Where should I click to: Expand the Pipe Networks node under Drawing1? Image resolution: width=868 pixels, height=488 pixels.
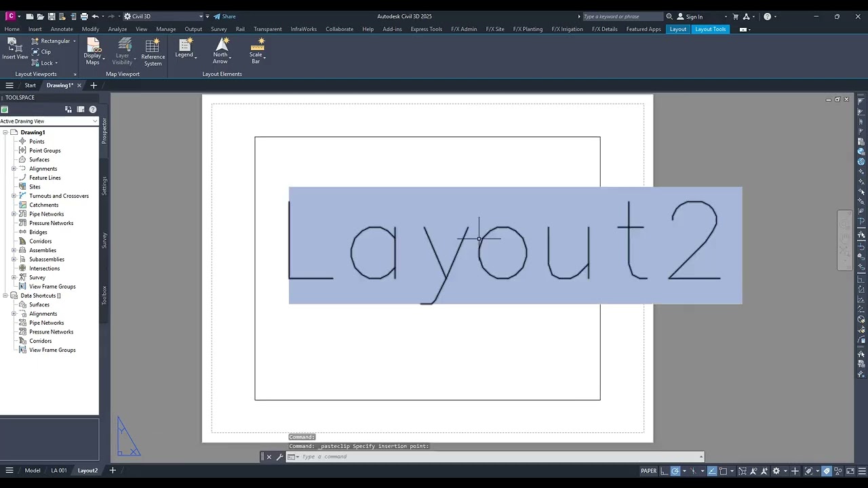tap(14, 214)
